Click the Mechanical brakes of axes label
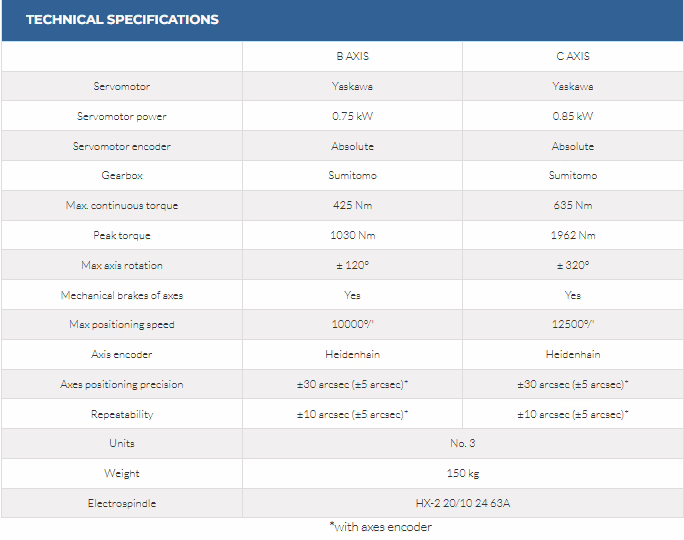684x540 pixels. (122, 295)
